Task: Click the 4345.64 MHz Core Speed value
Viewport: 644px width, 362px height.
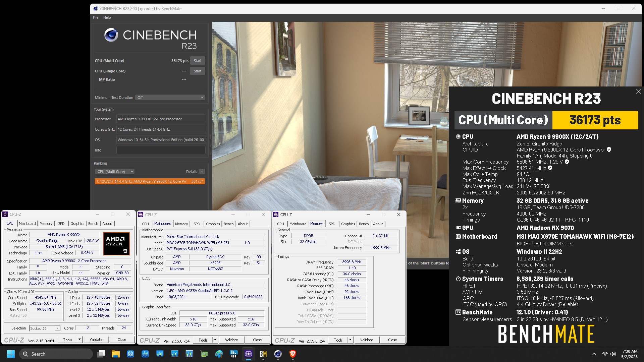Action: [46, 297]
